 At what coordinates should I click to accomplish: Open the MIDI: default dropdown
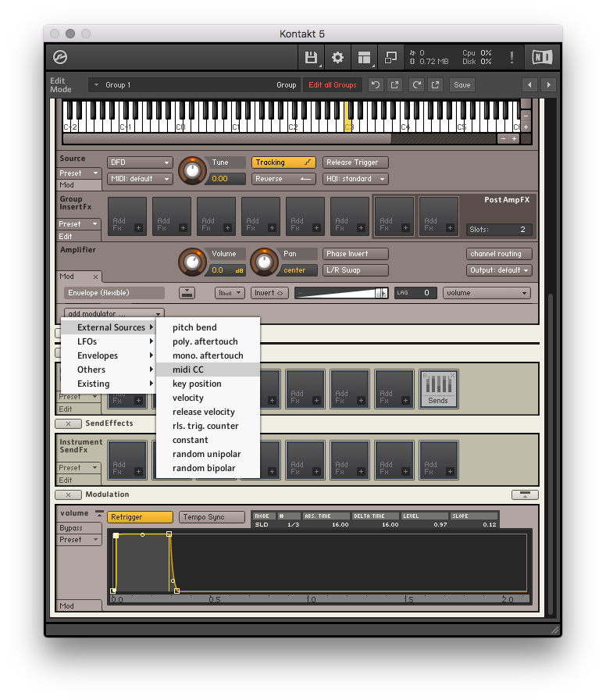pos(140,179)
